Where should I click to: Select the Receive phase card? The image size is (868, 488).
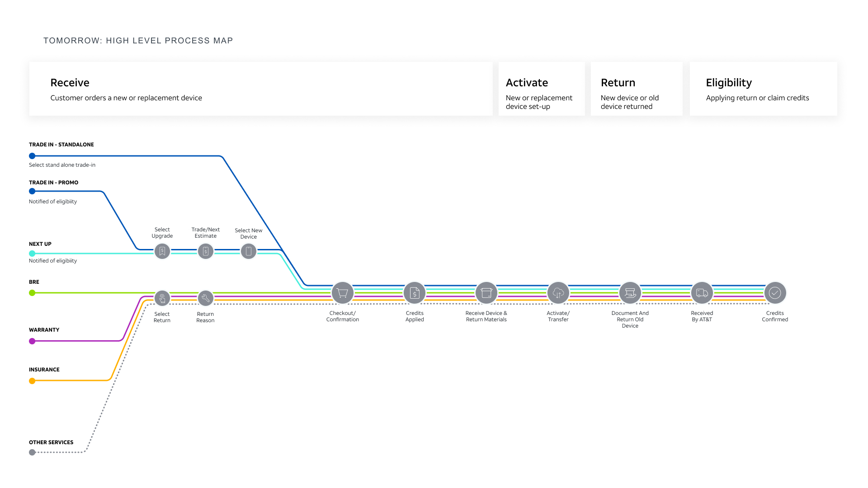click(x=261, y=89)
